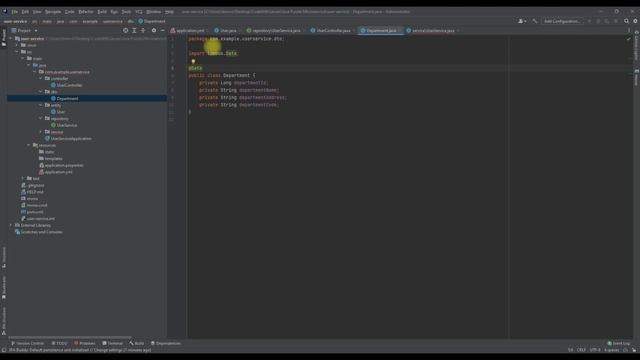Place cursor on 'public class Department' line
The height and width of the screenshot is (360, 640).
click(x=222, y=76)
